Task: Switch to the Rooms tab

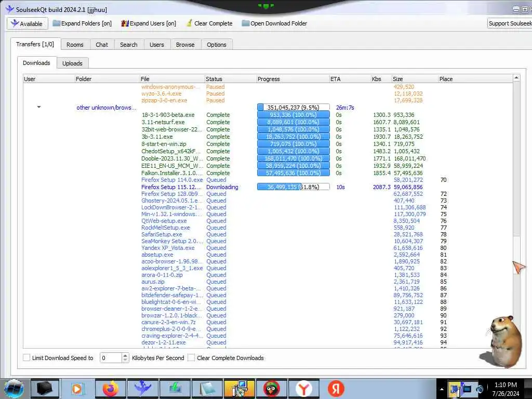Action: coord(75,45)
